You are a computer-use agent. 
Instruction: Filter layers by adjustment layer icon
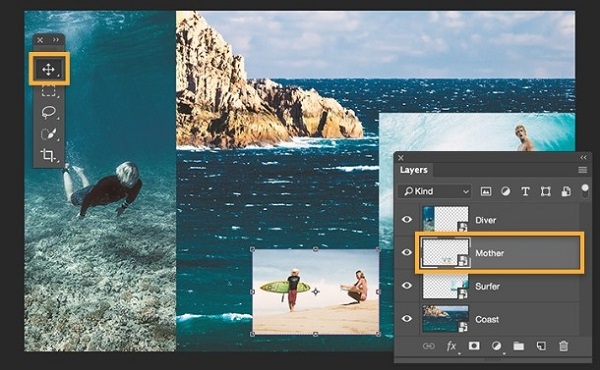click(505, 191)
